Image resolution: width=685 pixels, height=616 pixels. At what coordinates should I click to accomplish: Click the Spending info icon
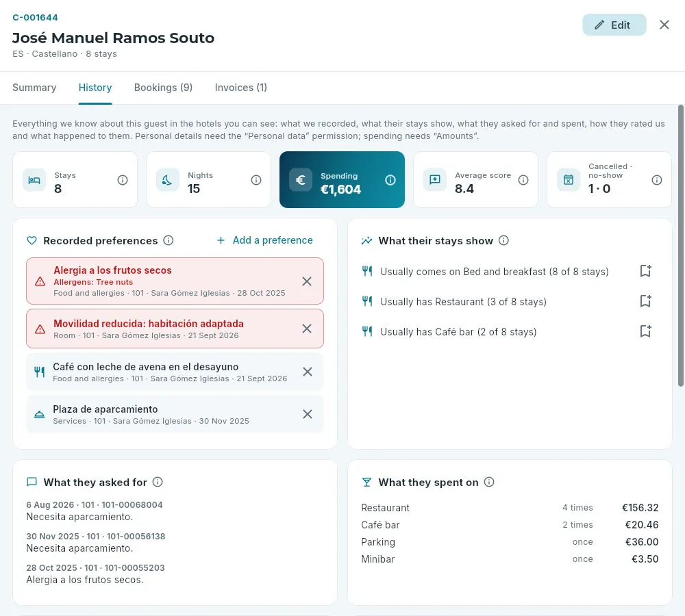(390, 180)
